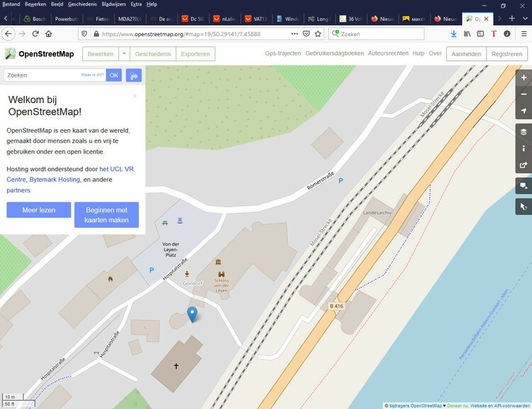Image resolution: width=532 pixels, height=409 pixels.
Task: Open the Firefox library
Action: point(467,33)
